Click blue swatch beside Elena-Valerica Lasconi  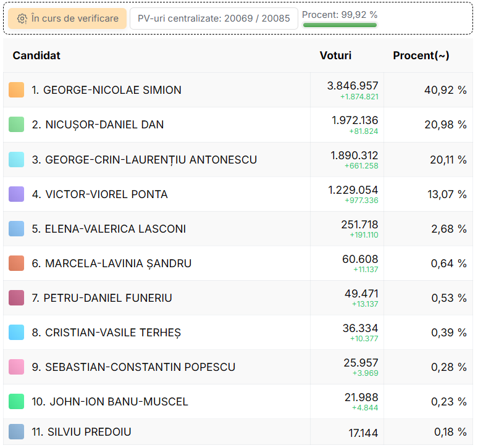(x=17, y=229)
